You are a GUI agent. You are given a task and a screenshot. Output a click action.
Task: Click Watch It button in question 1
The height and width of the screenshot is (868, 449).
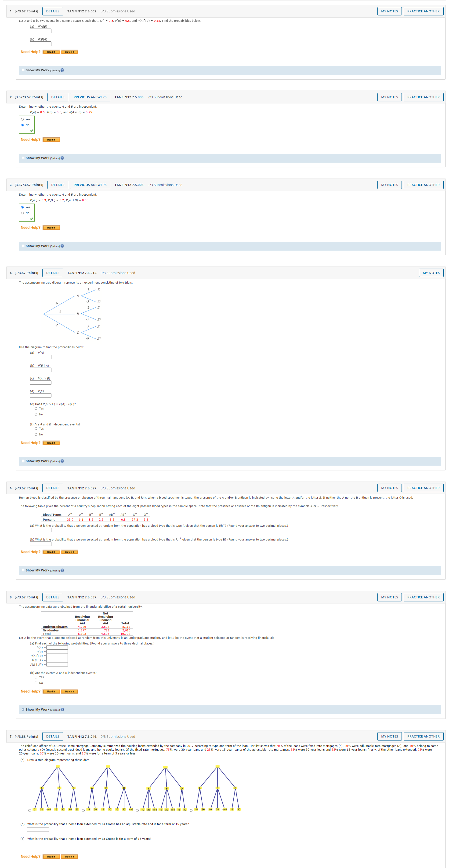pos(69,52)
